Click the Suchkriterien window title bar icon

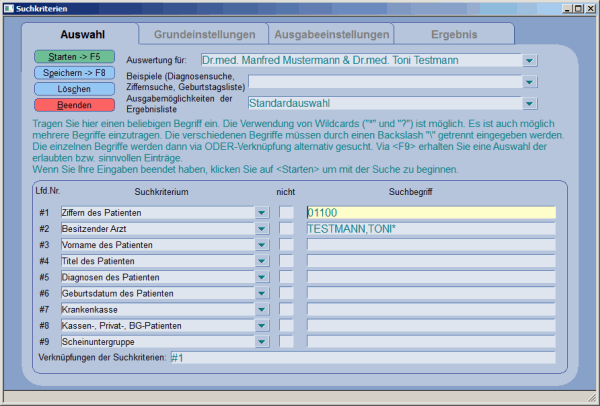(9, 7)
